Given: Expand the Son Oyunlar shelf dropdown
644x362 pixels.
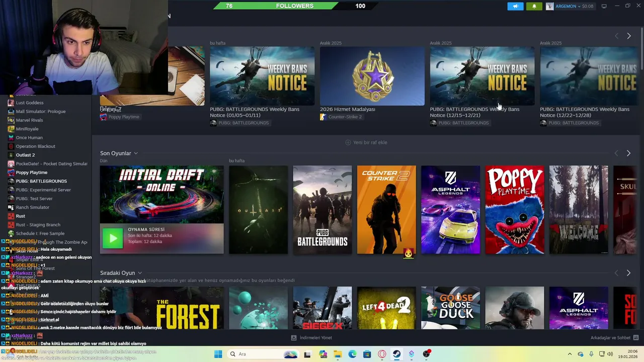Looking at the screenshot, I should point(136,153).
